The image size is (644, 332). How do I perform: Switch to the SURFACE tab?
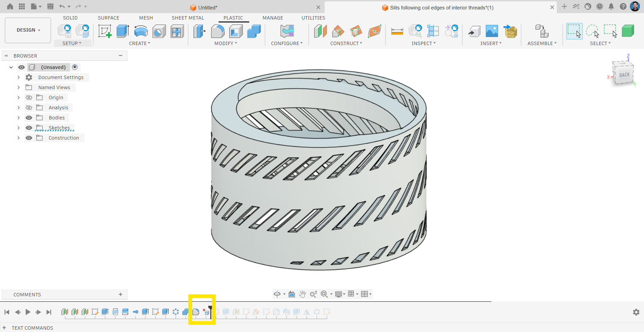pyautogui.click(x=109, y=18)
